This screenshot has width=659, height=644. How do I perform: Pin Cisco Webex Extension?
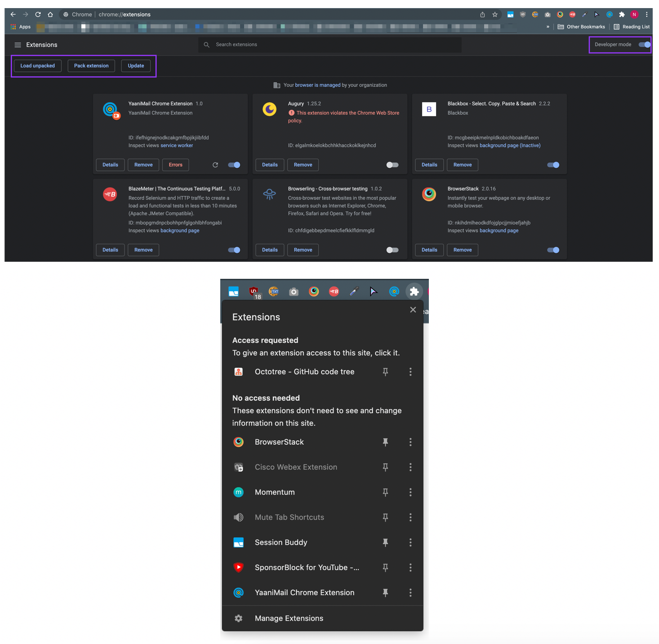coord(385,467)
